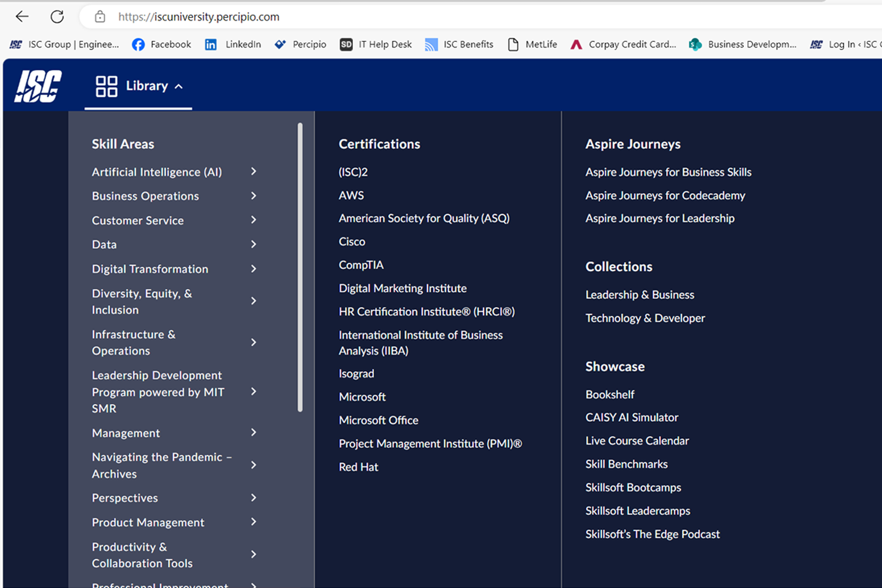Expand Infrastructure & Operations chevron
The image size is (882, 588).
pos(253,342)
